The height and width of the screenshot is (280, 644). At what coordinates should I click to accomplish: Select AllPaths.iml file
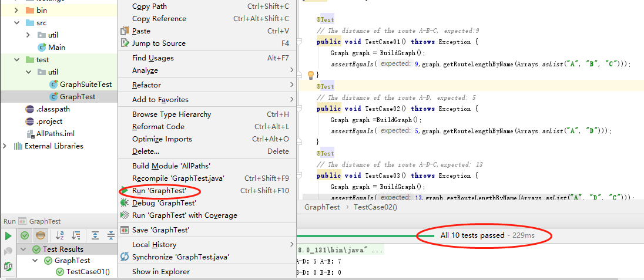click(55, 133)
